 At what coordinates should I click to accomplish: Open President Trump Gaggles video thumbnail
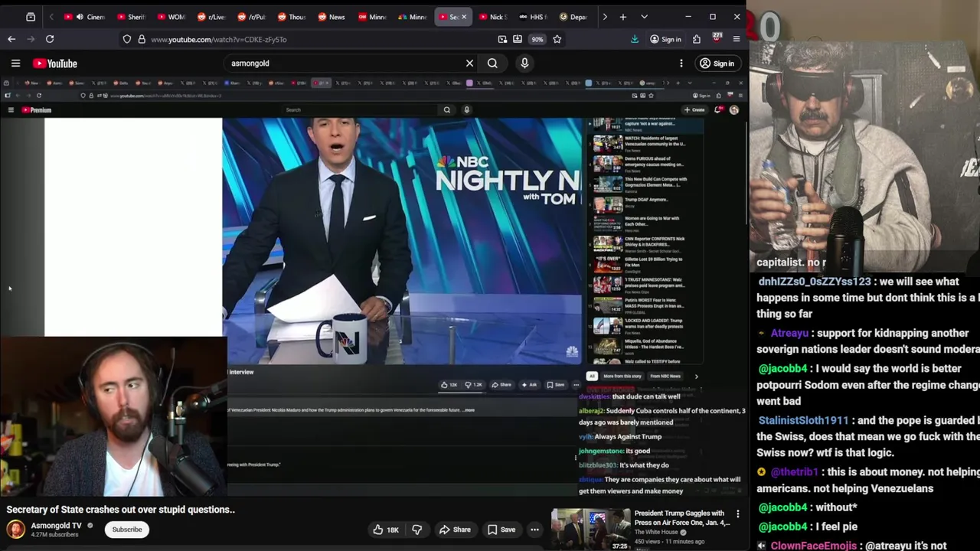(590, 530)
